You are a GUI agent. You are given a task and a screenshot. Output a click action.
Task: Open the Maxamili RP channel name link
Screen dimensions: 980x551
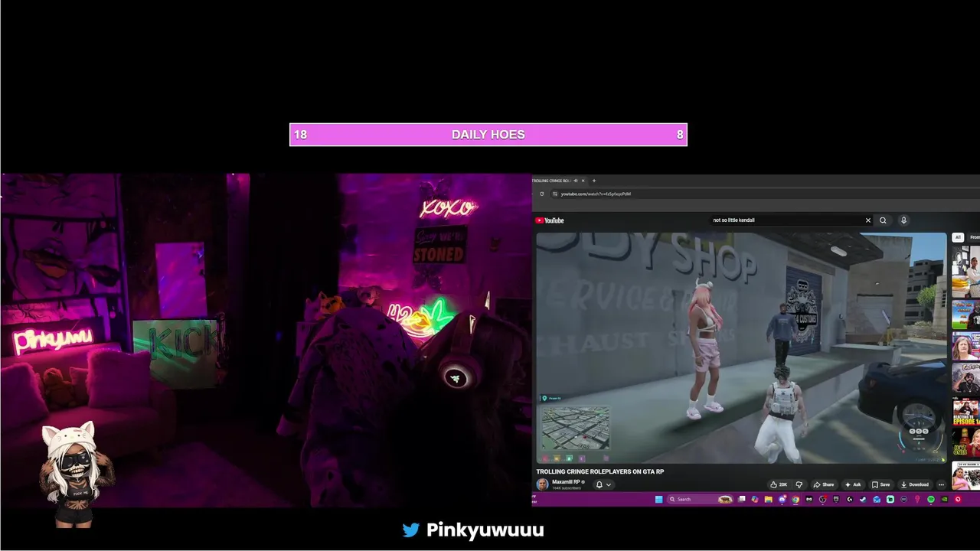click(x=565, y=482)
